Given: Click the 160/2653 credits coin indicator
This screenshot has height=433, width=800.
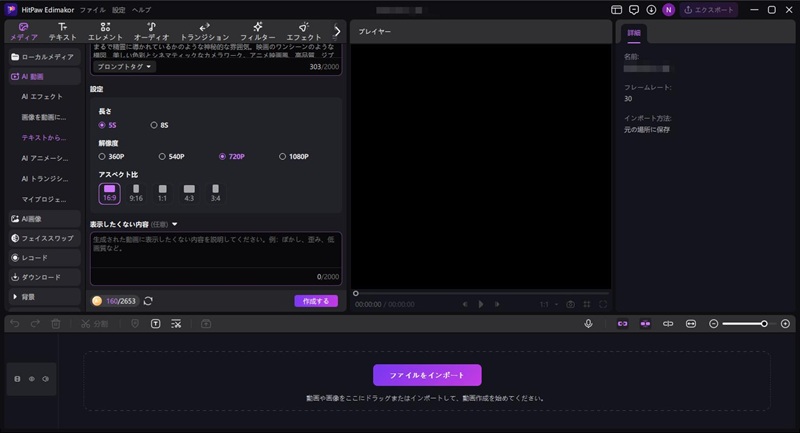Looking at the screenshot, I should 114,301.
